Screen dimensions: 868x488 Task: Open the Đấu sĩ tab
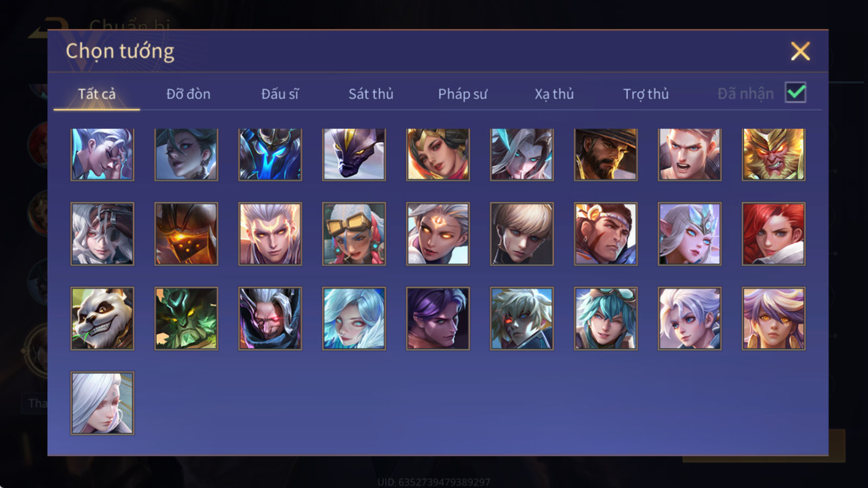point(280,94)
